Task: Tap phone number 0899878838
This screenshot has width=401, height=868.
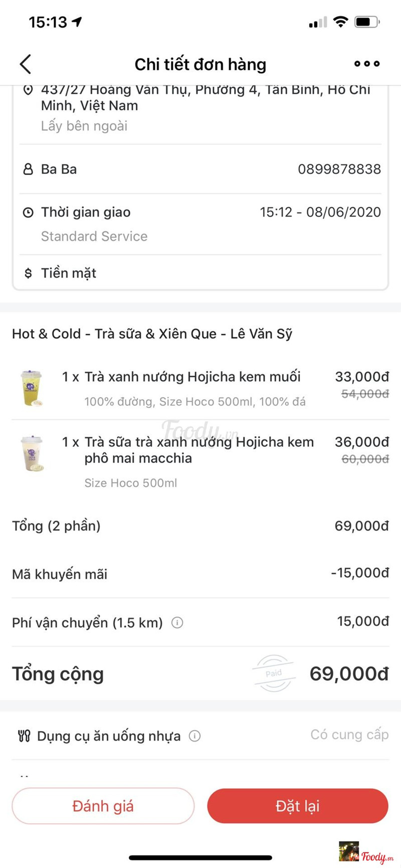Action: [339, 169]
